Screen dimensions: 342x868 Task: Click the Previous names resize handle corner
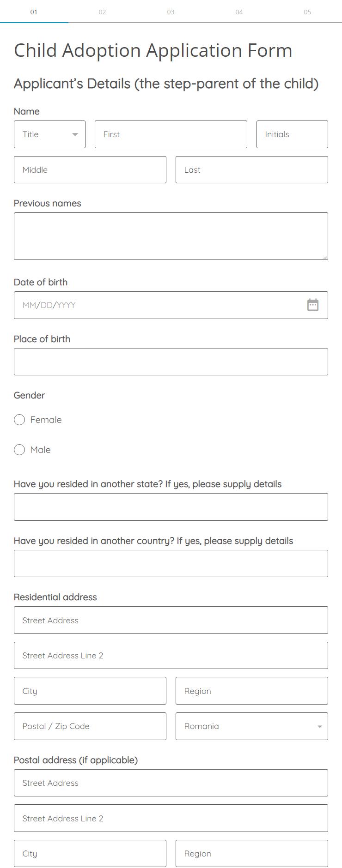325,257
